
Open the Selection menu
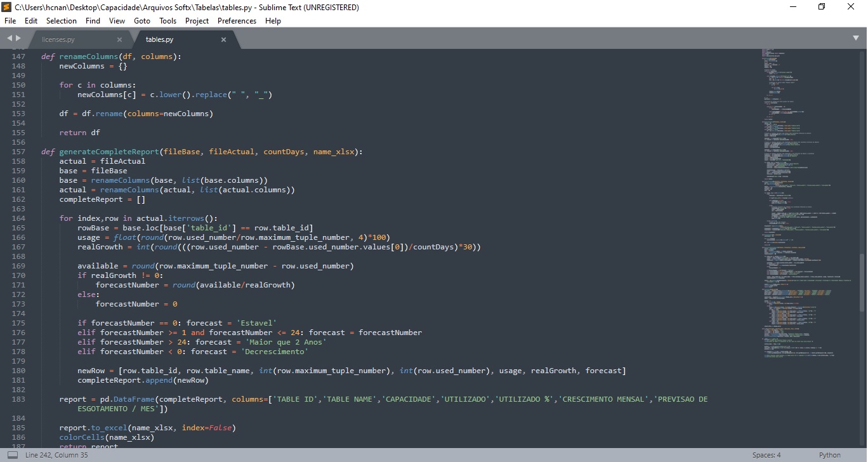[x=62, y=21]
